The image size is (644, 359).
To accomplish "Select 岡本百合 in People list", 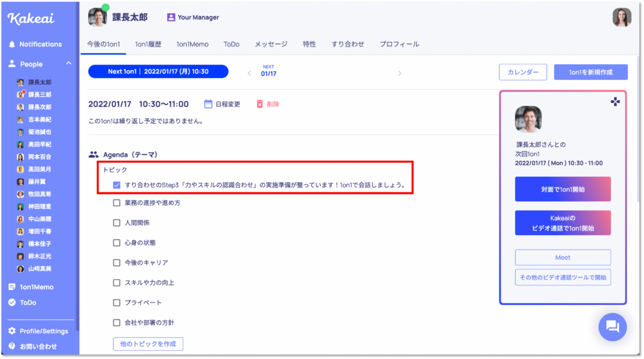I will click(40, 157).
